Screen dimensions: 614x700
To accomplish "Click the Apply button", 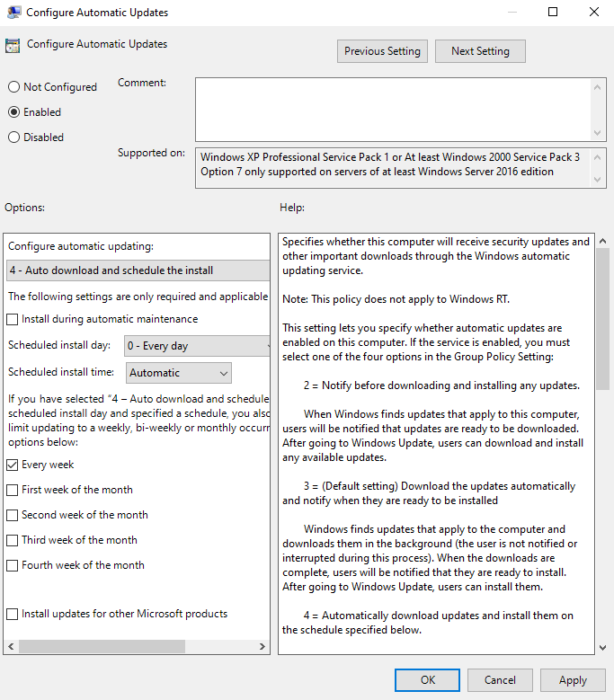I will (x=573, y=680).
